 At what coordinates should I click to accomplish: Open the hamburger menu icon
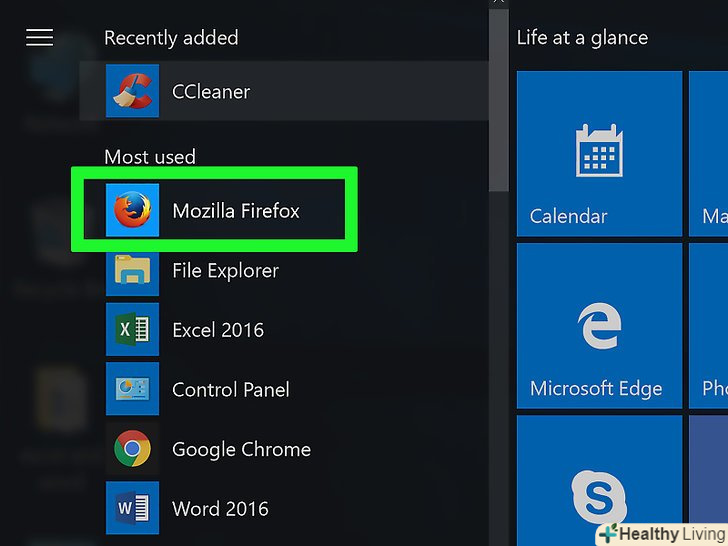coord(39,38)
